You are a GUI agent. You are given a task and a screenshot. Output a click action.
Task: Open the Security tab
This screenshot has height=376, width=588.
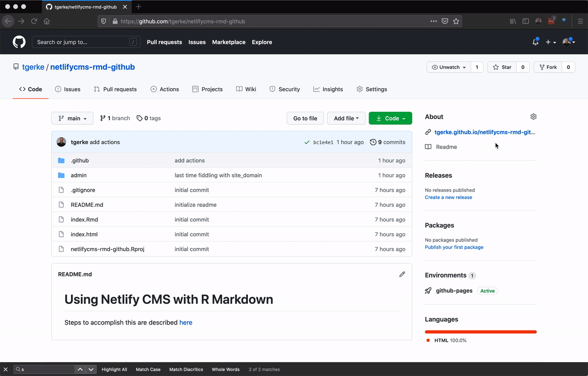tap(285, 89)
